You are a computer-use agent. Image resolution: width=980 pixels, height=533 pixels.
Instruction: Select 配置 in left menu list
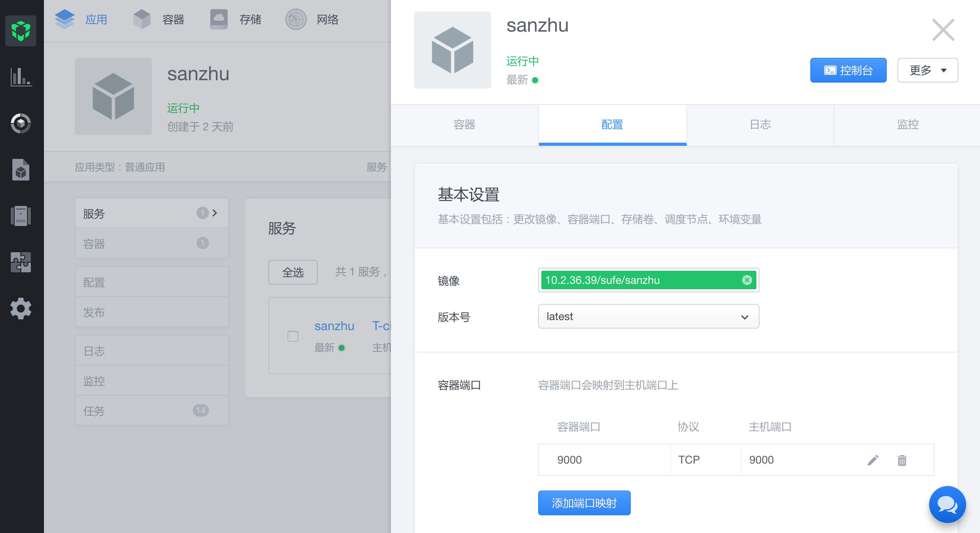point(152,282)
